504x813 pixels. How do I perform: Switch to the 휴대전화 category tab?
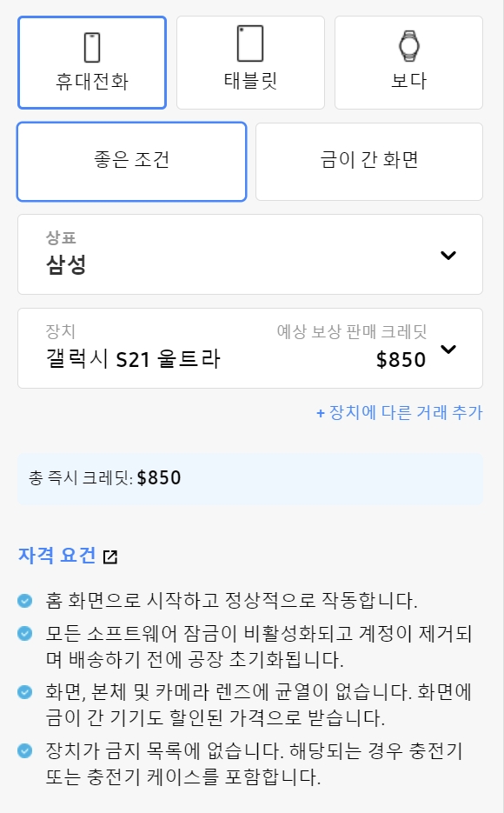(92, 63)
